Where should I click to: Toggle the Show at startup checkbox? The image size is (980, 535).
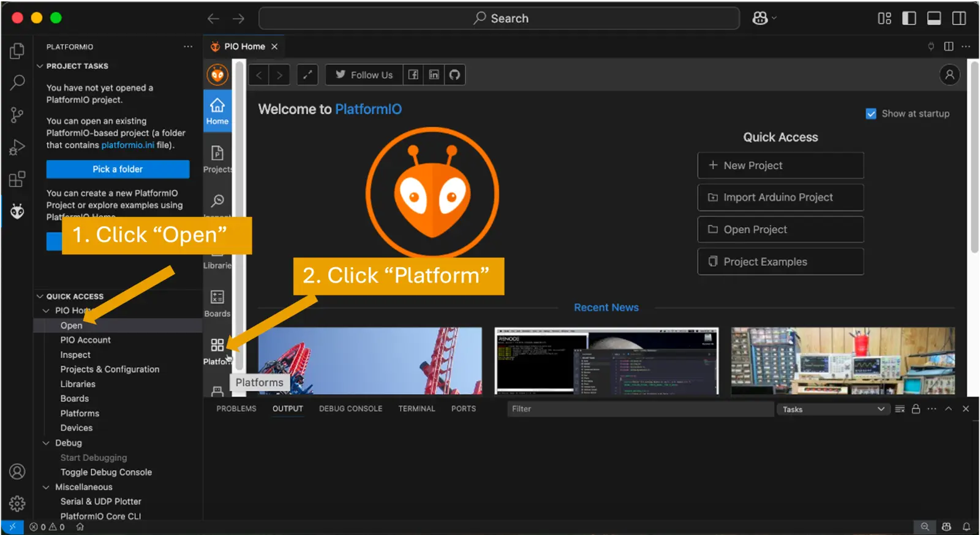871,114
